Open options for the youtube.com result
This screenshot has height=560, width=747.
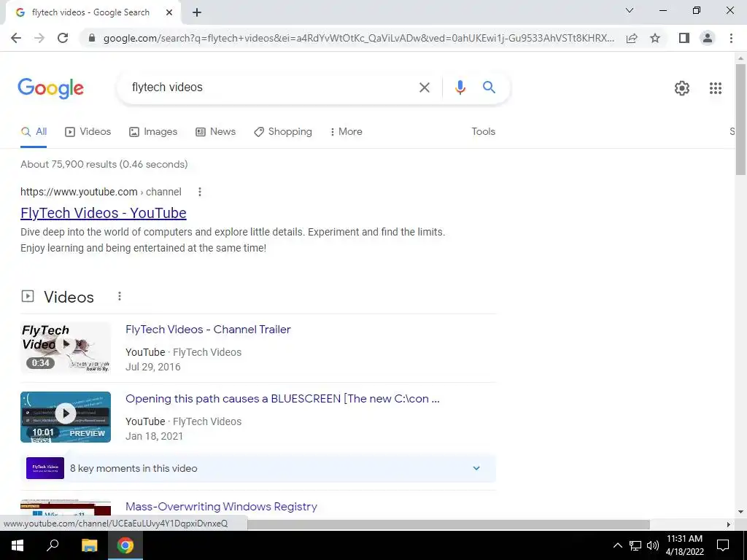click(200, 192)
